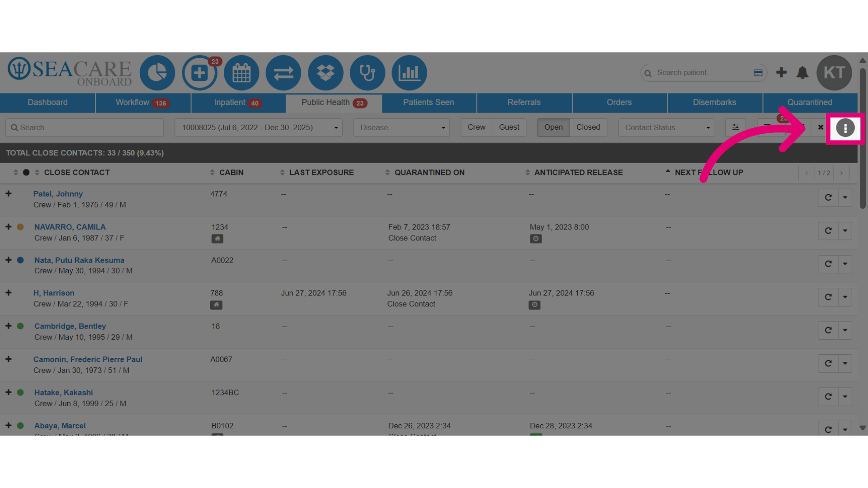Open NAVARRO, CAMILA patient link
Image resolution: width=868 pixels, height=488 pixels.
(70, 227)
